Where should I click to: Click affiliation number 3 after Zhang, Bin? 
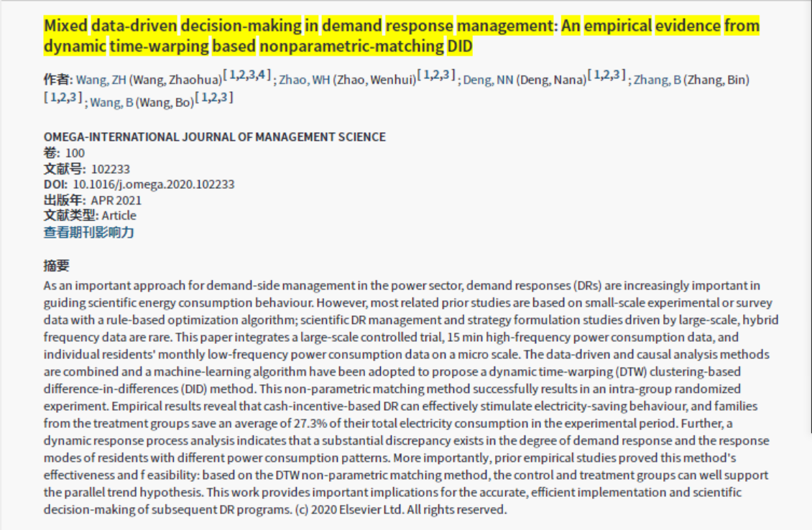[72, 97]
